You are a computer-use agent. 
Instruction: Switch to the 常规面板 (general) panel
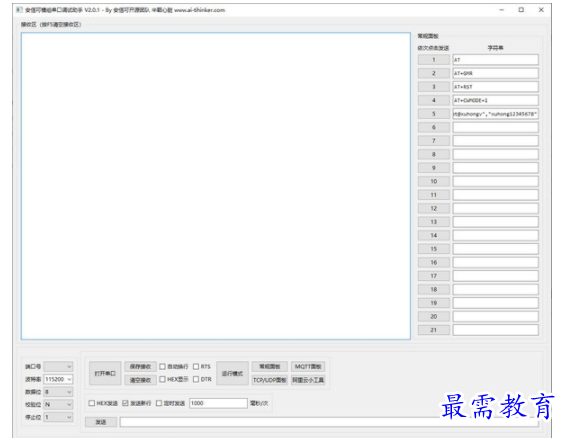coord(270,367)
